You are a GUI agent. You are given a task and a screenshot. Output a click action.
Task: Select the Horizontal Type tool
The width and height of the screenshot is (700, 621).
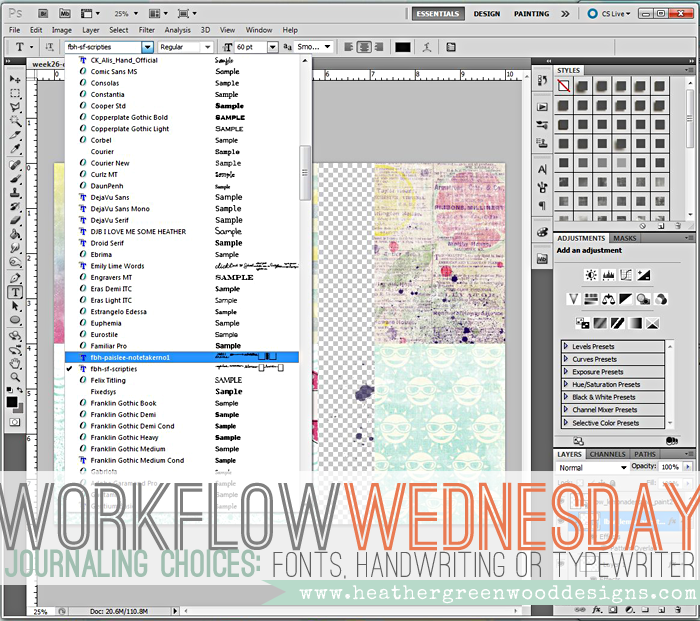(x=15, y=292)
